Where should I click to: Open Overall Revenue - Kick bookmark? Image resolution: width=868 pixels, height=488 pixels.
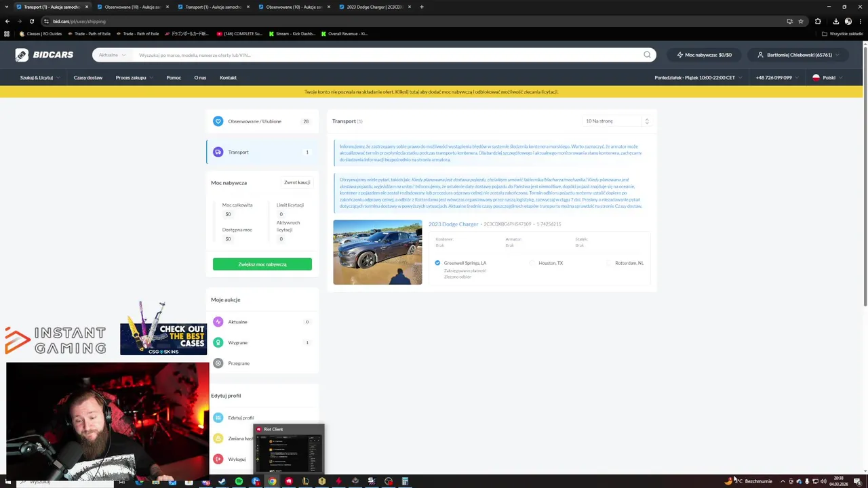(344, 33)
